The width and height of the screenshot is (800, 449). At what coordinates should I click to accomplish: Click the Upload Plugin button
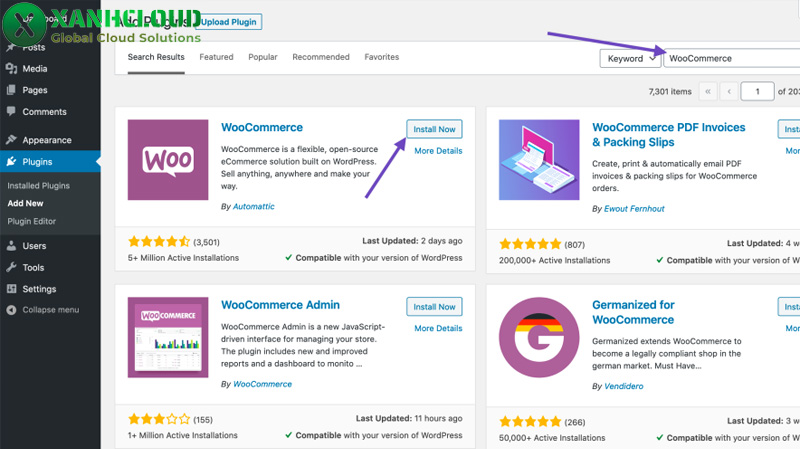click(229, 22)
